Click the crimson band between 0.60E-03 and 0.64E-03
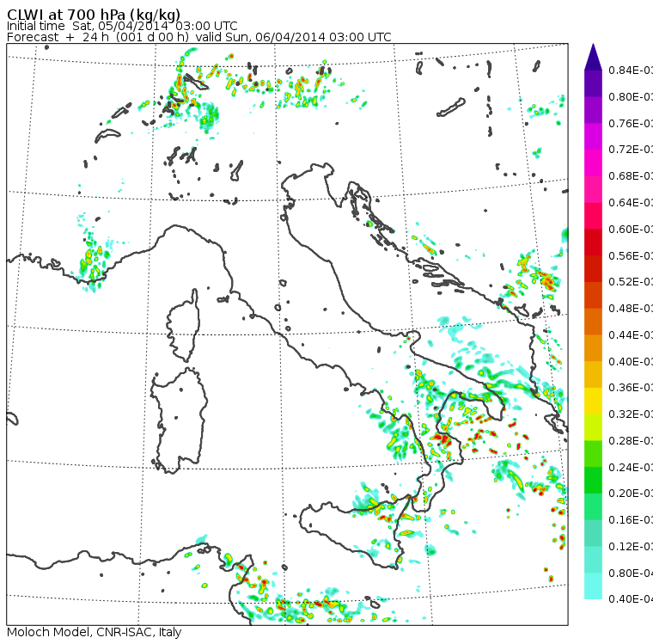This screenshot has width=653, height=644. tap(593, 216)
